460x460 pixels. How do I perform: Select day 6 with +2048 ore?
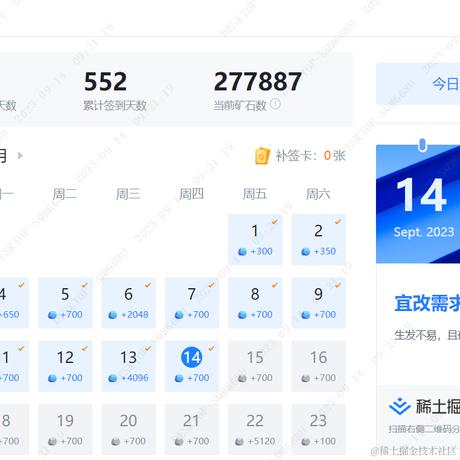(x=129, y=303)
